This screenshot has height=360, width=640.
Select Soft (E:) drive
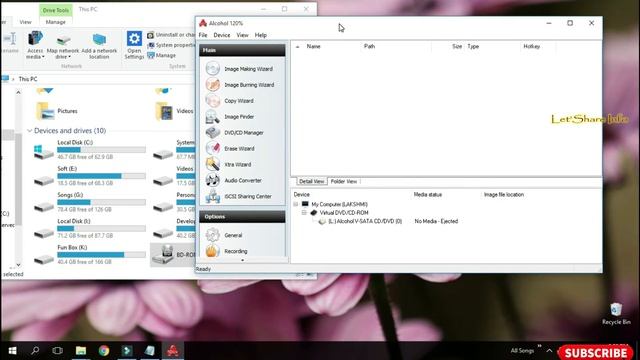click(x=90, y=176)
